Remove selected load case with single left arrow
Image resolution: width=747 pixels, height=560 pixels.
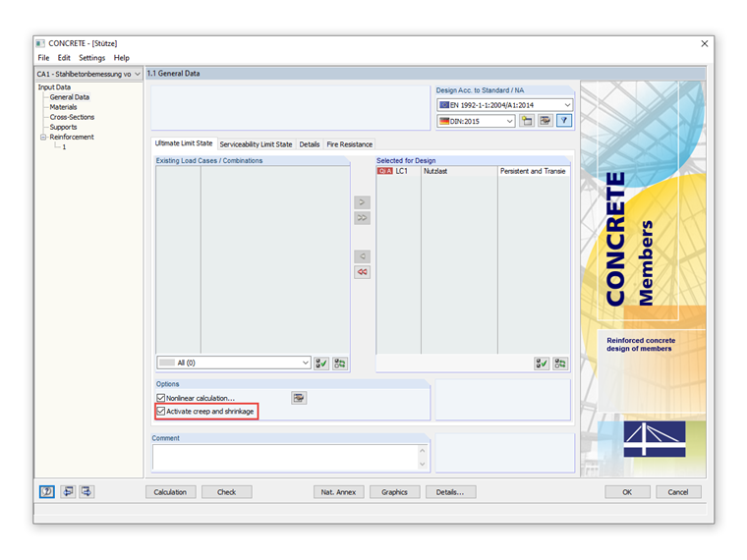(x=362, y=256)
